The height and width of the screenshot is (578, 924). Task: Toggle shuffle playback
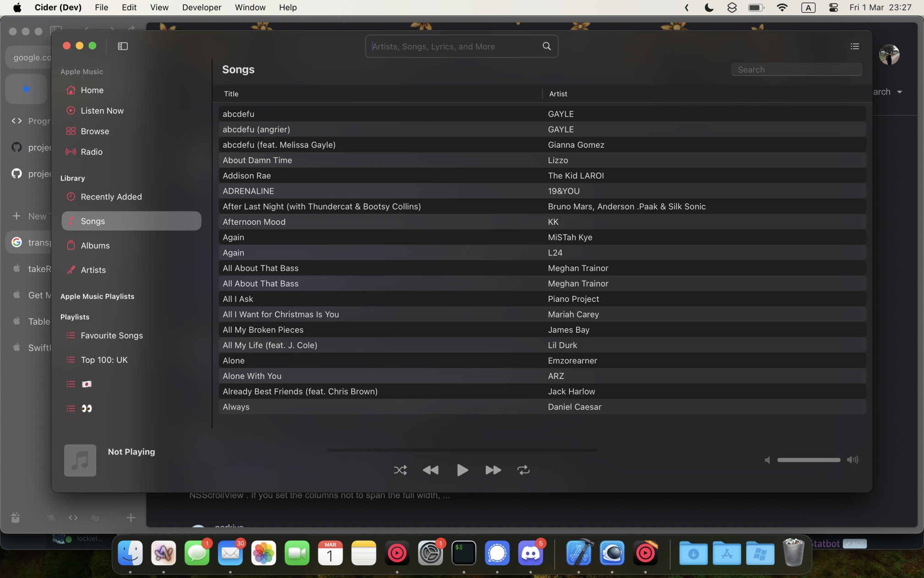coord(400,470)
